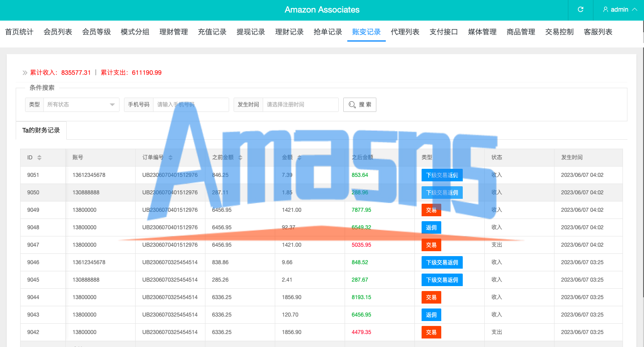644x347 pixels.
Task: Click the 手机号码 input field
Action: click(x=191, y=104)
